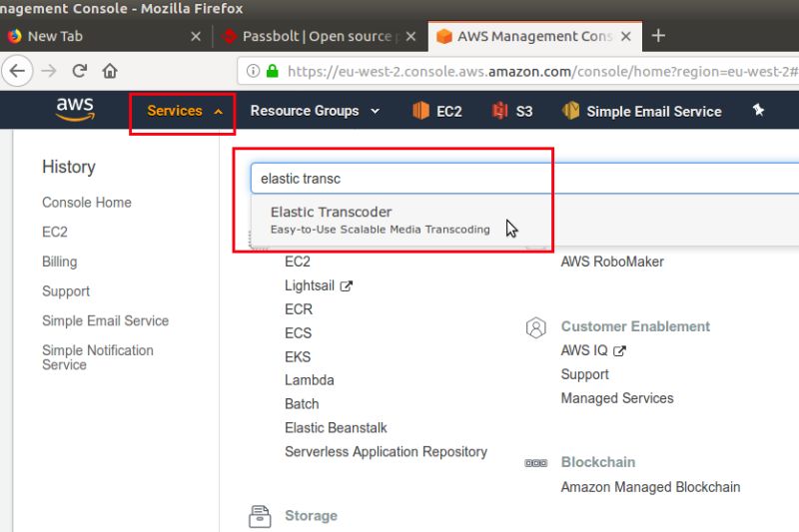Click the site information icon in URL bar
Viewport: 799px width, 532px height.
point(253,71)
